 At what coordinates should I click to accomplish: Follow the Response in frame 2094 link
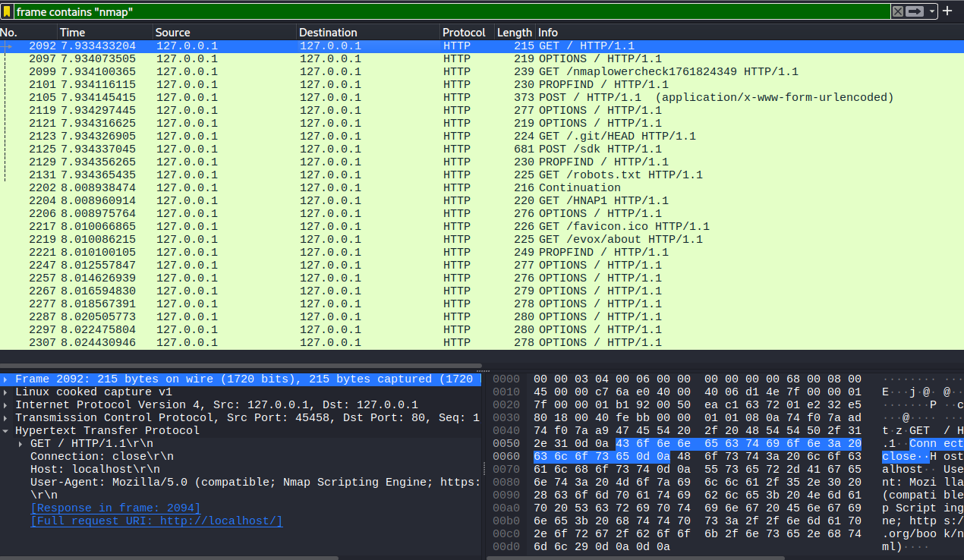115,508
